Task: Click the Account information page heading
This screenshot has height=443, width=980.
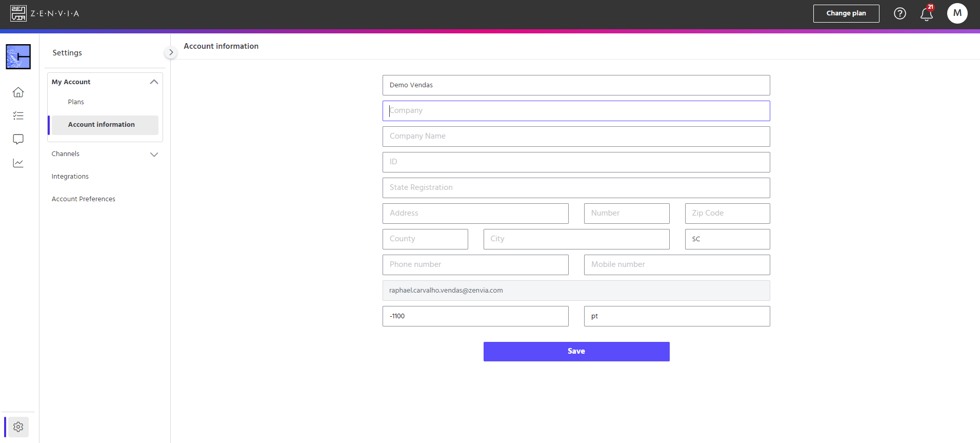Action: [x=221, y=46]
